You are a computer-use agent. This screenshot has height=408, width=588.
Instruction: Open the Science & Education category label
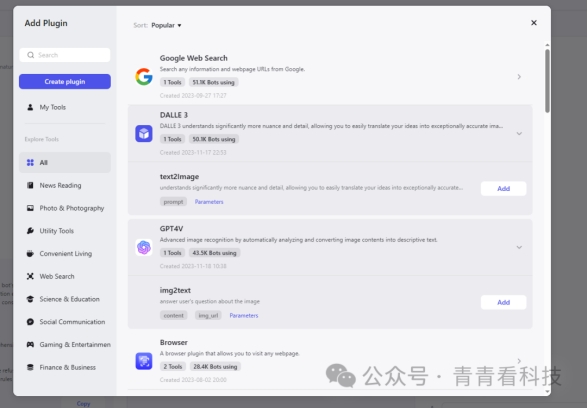69,299
